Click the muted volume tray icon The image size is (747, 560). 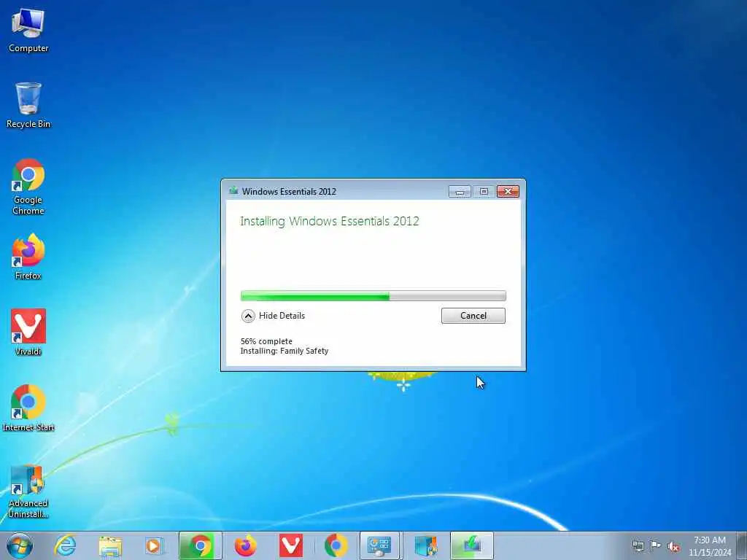673,546
